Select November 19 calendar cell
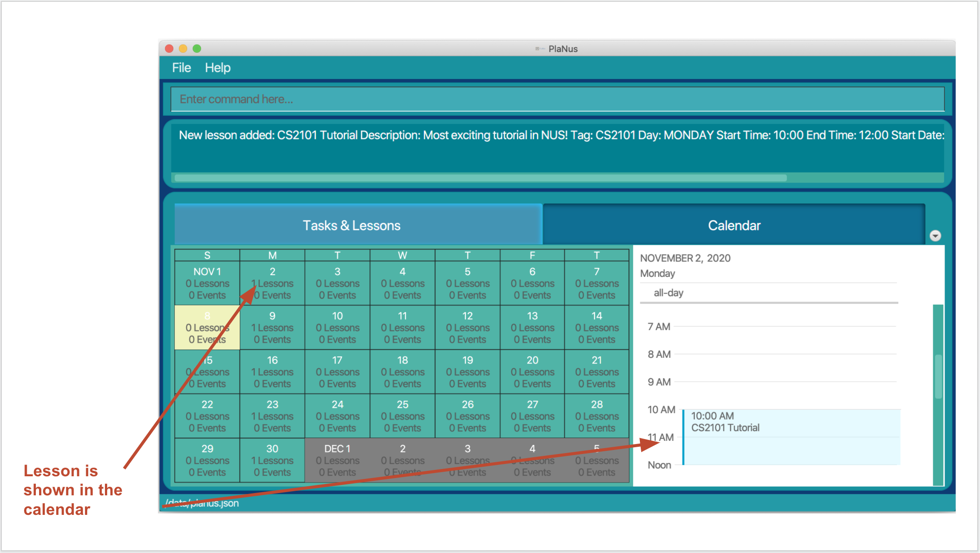 467,372
